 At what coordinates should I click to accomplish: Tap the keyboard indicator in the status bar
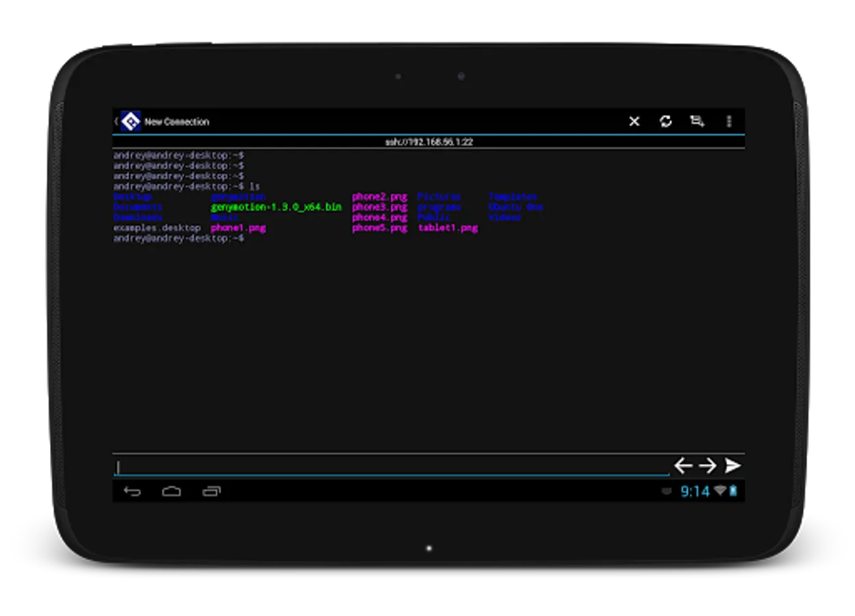coord(667,491)
